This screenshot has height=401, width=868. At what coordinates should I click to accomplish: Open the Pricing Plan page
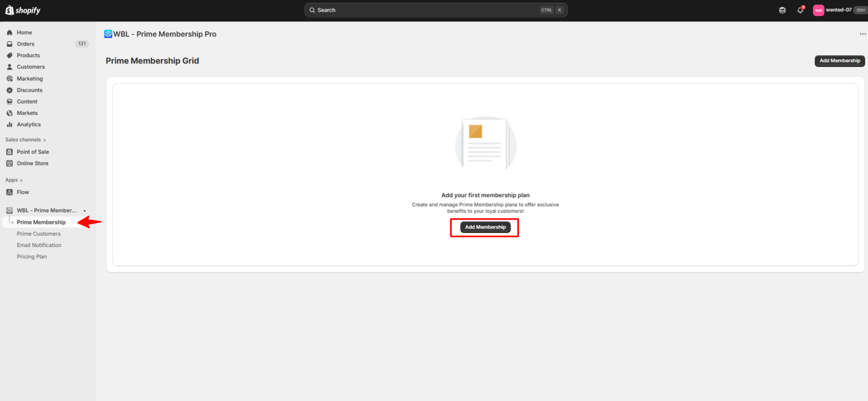coord(32,257)
